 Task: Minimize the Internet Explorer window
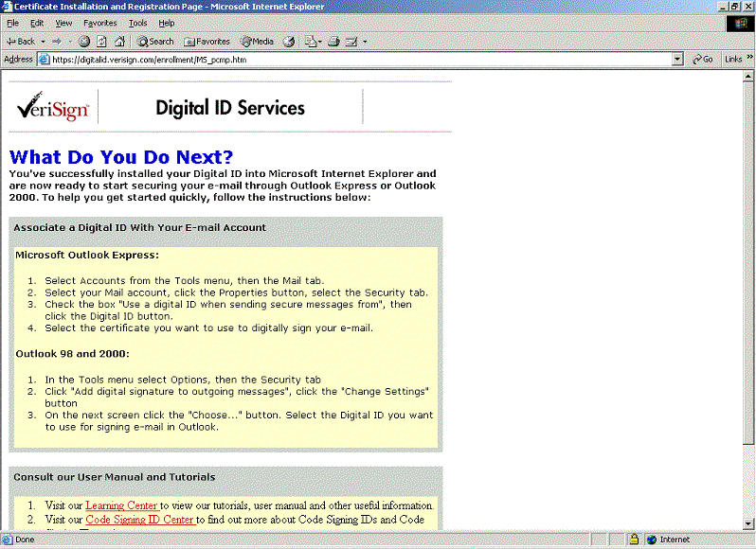pyautogui.click(x=723, y=7)
